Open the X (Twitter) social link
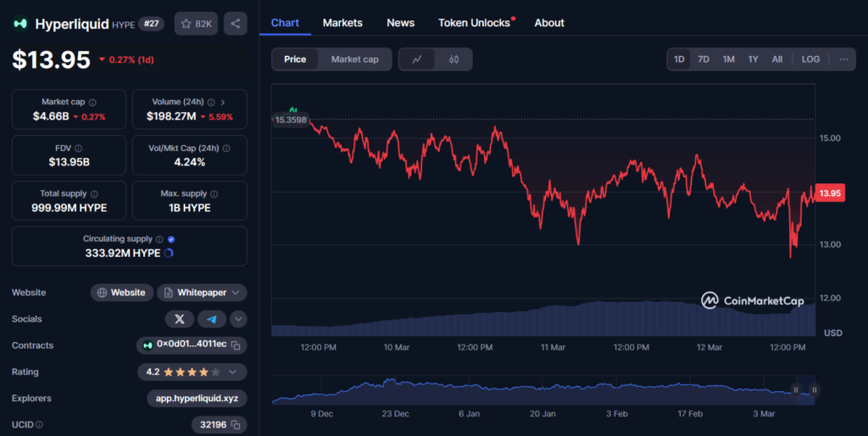The width and height of the screenshot is (868, 436). [180, 319]
